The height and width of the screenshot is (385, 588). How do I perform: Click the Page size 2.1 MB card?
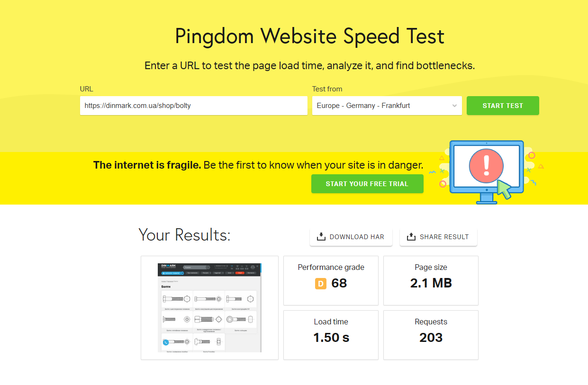pos(431,280)
